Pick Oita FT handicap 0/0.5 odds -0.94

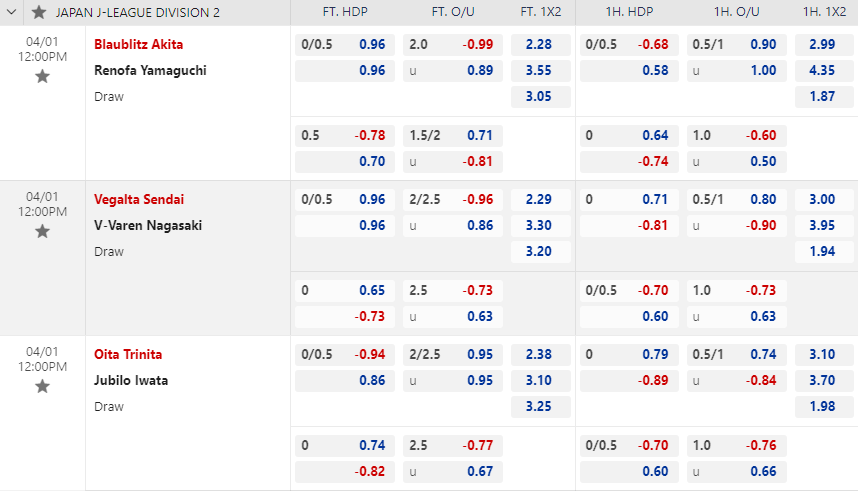click(345, 354)
